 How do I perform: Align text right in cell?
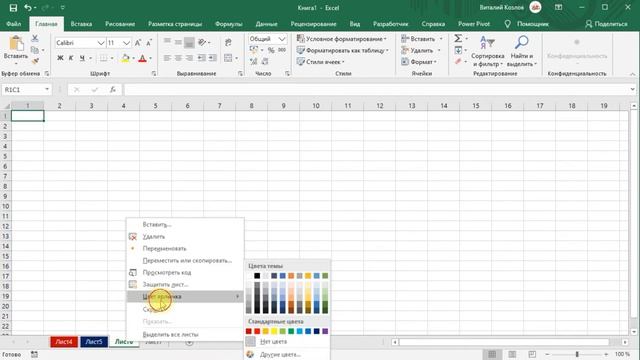point(189,58)
